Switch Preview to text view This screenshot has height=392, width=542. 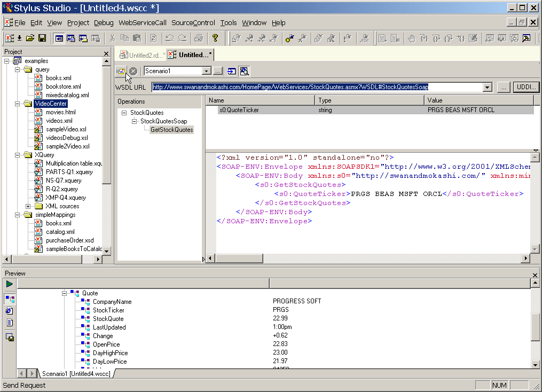click(9, 323)
